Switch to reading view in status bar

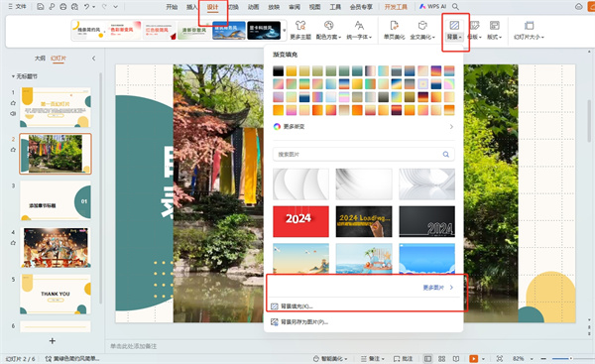coord(456,359)
